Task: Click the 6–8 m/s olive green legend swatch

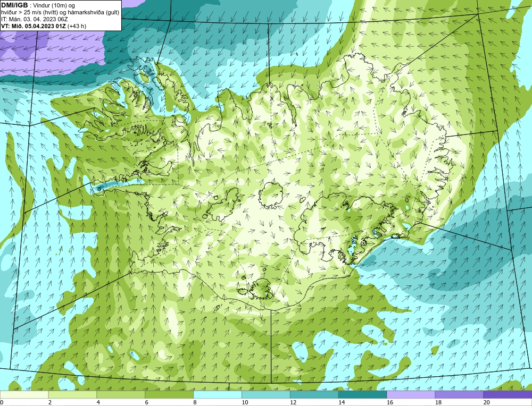Action: [x=169, y=394]
